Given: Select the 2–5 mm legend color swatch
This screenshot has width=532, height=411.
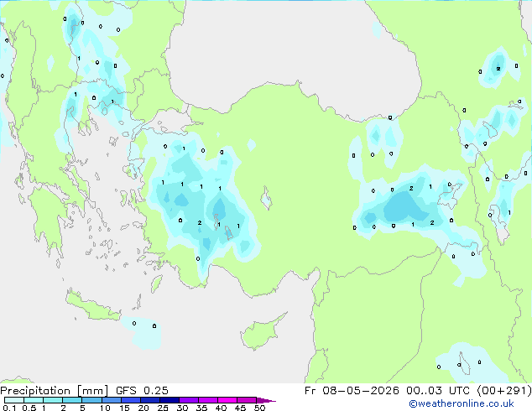Looking at the screenshot, I should [72, 400].
